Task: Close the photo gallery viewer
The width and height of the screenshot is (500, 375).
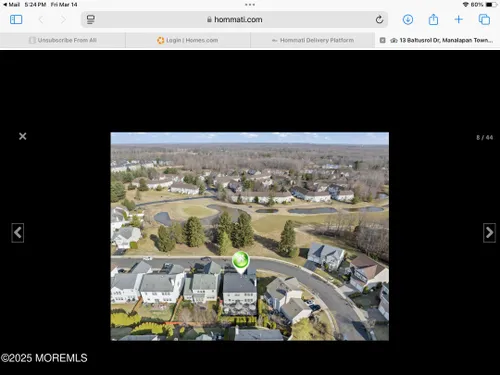Action: click(23, 136)
